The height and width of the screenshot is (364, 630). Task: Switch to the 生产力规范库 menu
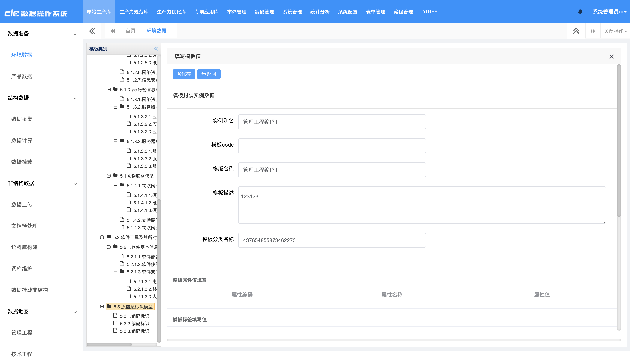coord(134,12)
